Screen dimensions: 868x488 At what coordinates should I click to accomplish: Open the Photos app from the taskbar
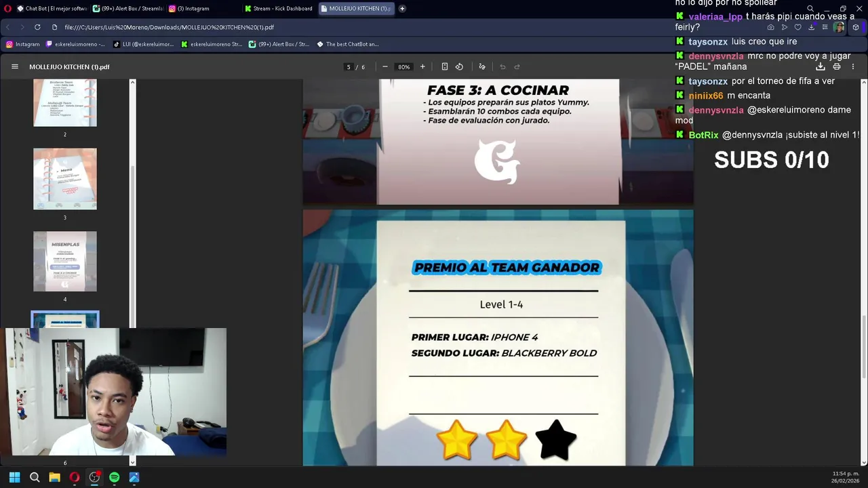(134, 477)
